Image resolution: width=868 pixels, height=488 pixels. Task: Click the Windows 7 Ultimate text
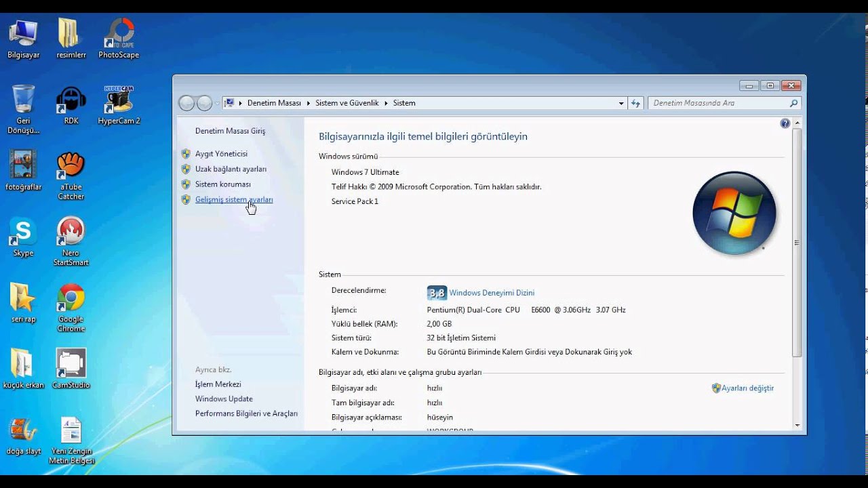[x=365, y=172]
